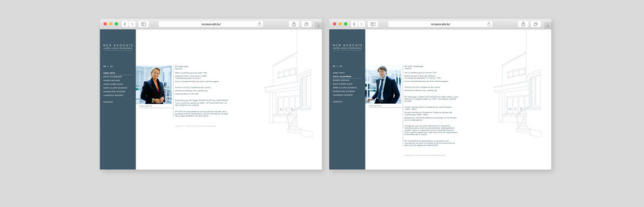Select Anne Roth in the right window menu
Image resolution: width=644 pixels, height=207 pixels.
pyautogui.click(x=338, y=73)
